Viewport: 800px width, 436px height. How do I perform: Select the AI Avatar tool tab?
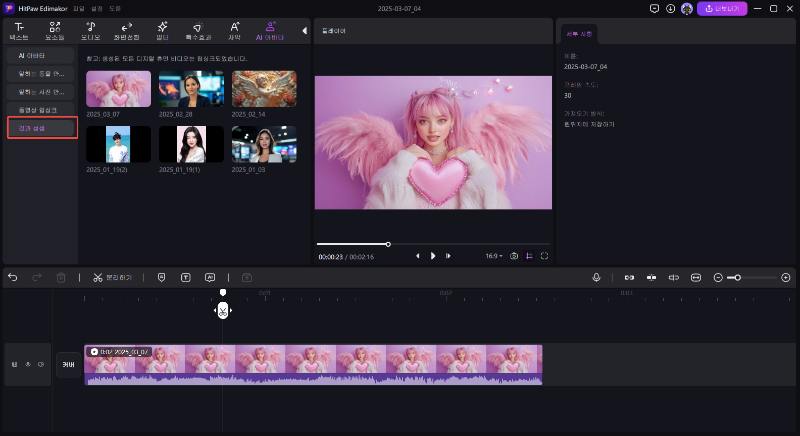pyautogui.click(x=270, y=31)
